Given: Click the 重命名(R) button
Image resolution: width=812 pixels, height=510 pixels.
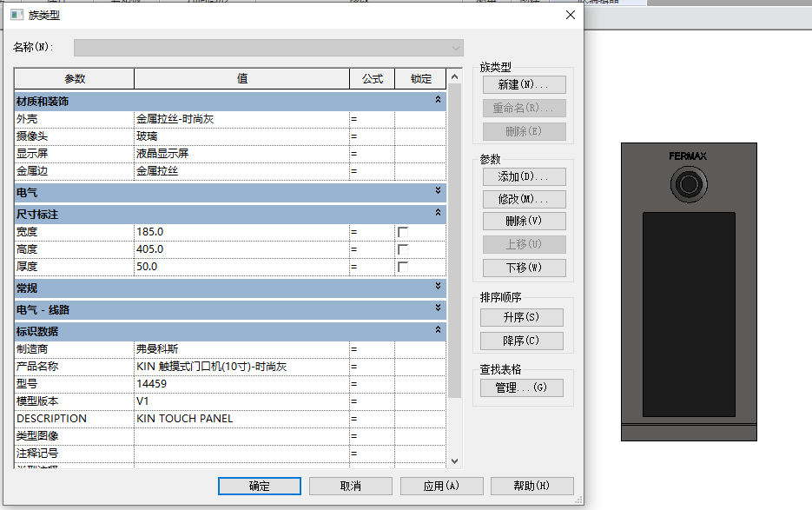Looking at the screenshot, I should 524,108.
